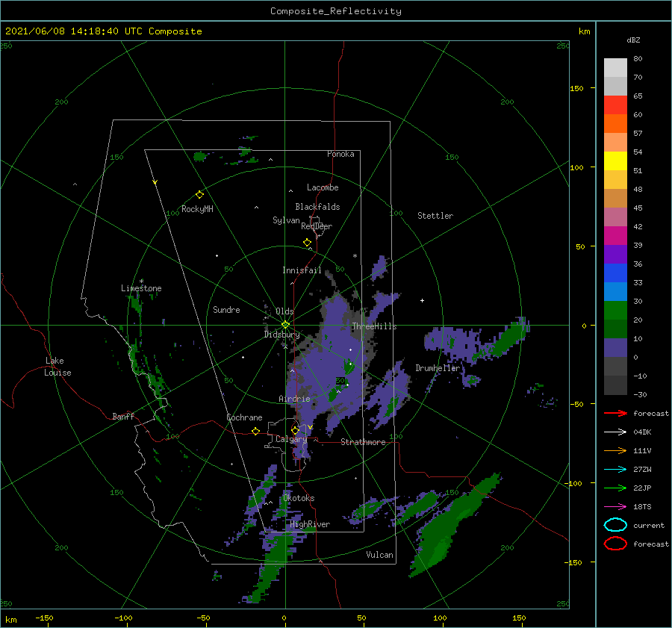Click the magenta 42 dBZ color swatch

(615, 235)
